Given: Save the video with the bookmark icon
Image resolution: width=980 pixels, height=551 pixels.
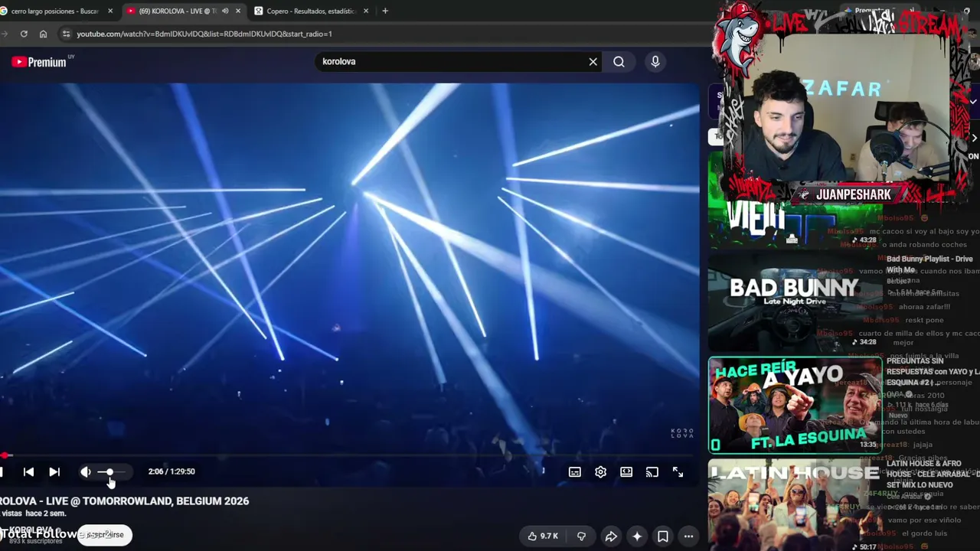Looking at the screenshot, I should point(663,536).
